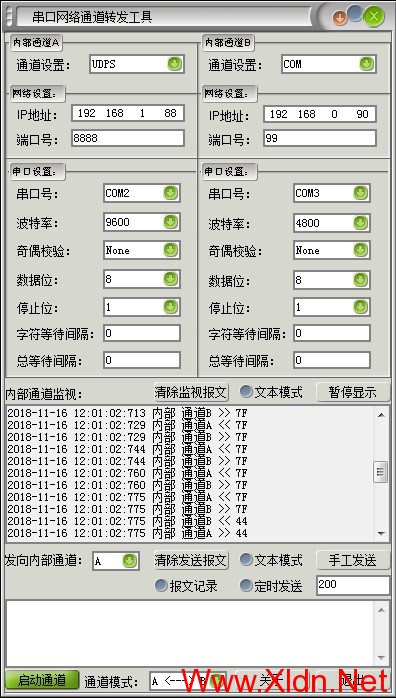This screenshot has height=698, width=396.
Task: Select log row 12:01:02:775 通道B >> 7F
Action: pyautogui.click(x=128, y=509)
